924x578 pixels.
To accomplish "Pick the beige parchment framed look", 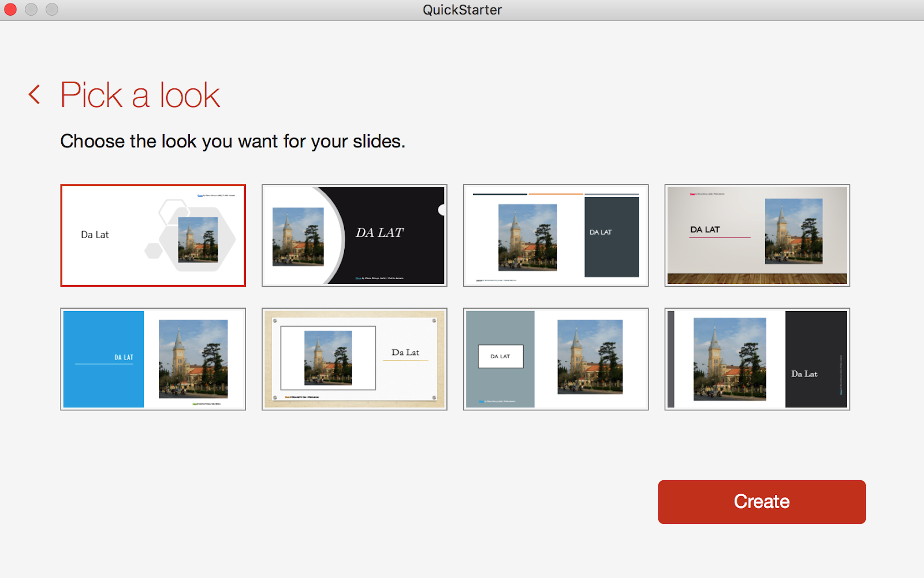I will [x=355, y=359].
